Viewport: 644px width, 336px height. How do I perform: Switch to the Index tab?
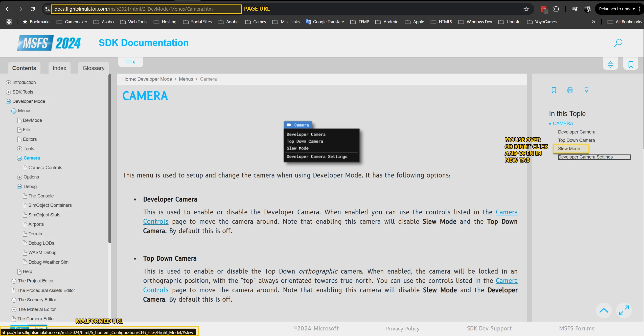point(59,68)
